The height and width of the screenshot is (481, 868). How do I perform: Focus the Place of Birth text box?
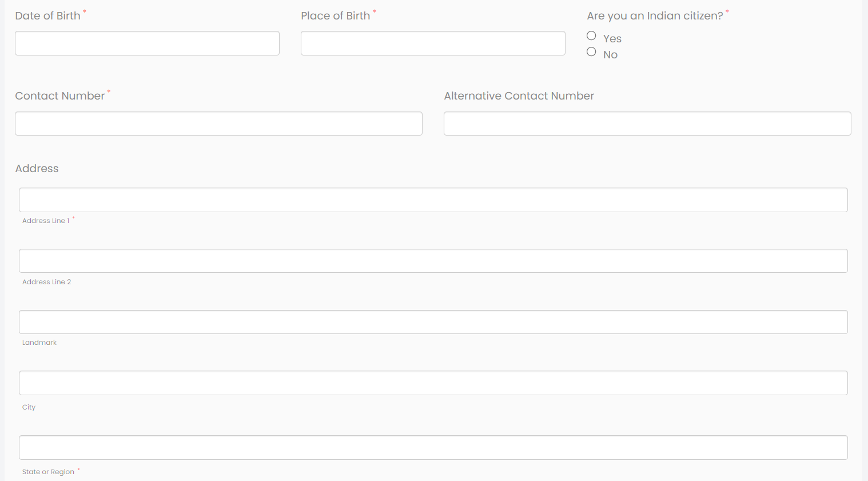click(x=433, y=43)
